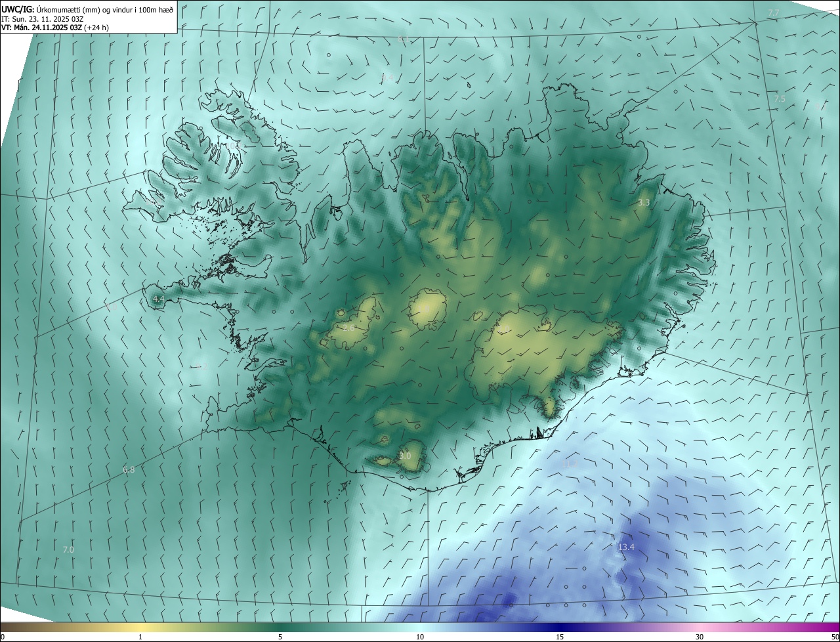Viewport: 840px width, 642px height.
Task: Click the color scale at tick 10
Action: (x=420, y=637)
